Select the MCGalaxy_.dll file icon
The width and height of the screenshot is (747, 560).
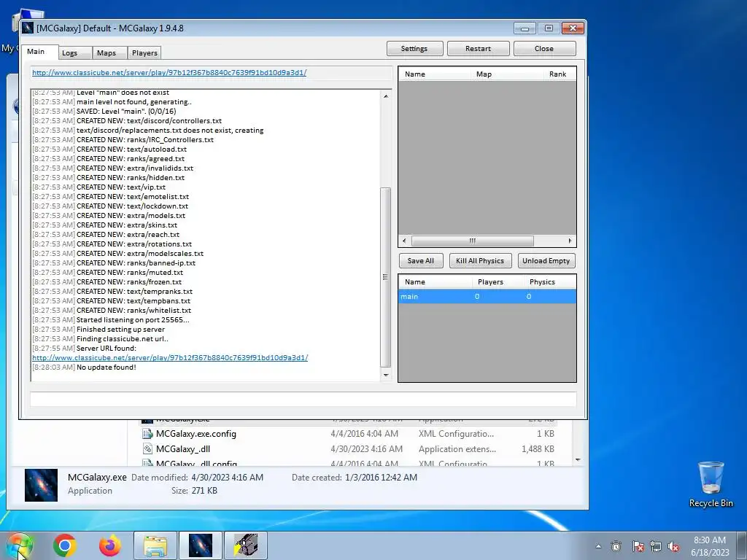point(147,449)
